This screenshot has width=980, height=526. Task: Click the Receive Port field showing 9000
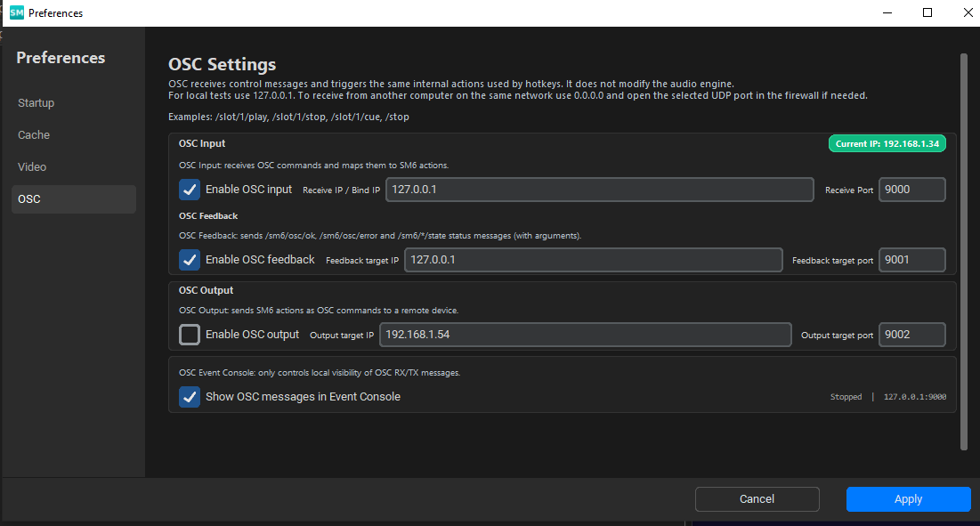pyautogui.click(x=911, y=190)
